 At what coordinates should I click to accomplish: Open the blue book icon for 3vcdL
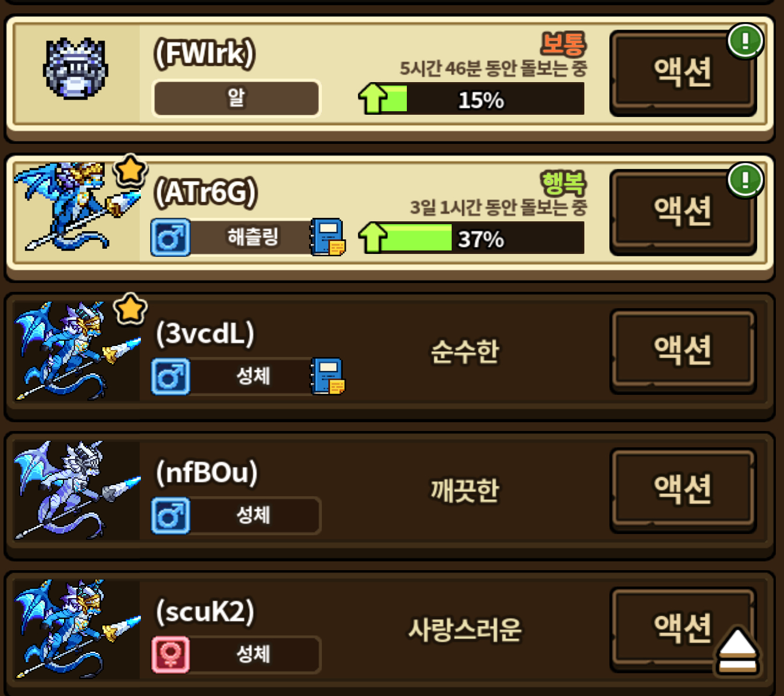coord(328,376)
